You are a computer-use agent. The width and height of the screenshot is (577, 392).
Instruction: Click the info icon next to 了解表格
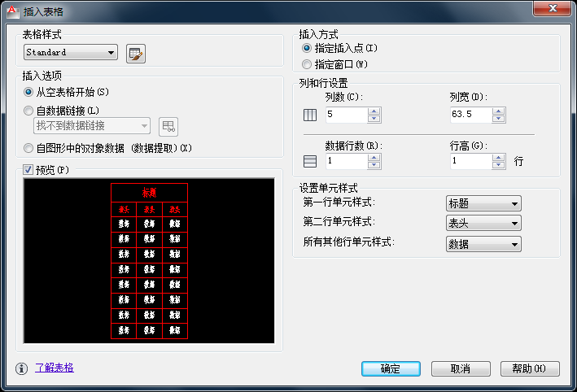click(21, 368)
